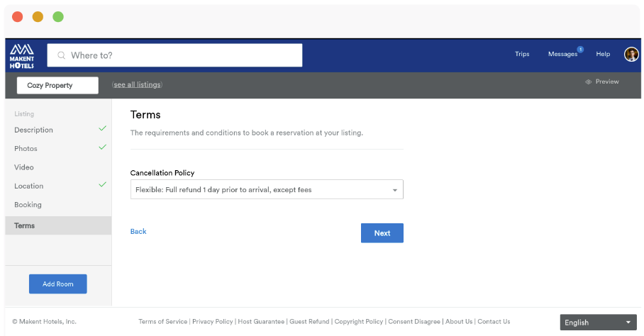Select Video in the listing sidebar
644x336 pixels.
[x=24, y=167]
